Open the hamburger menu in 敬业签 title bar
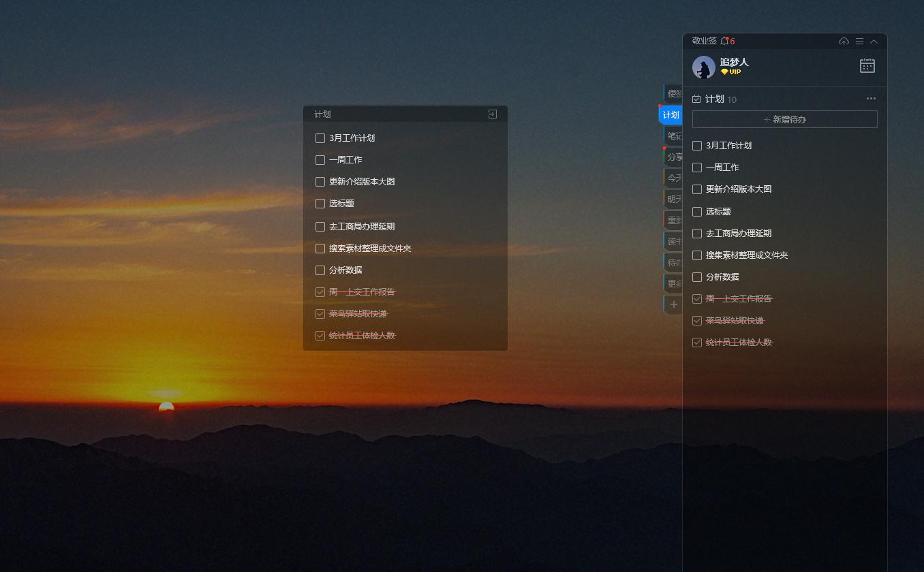 (859, 42)
